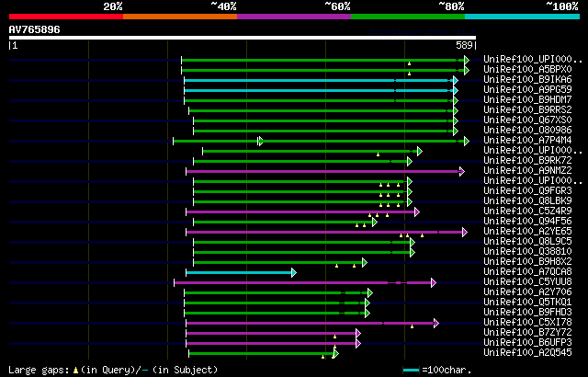Click the orange ~40% identity legend segment

(x=180, y=17)
